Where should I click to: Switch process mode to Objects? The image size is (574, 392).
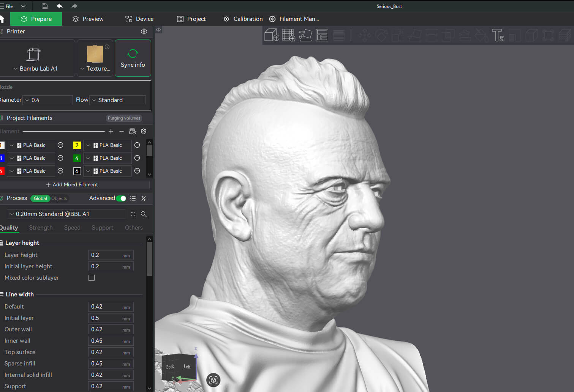[59, 198]
